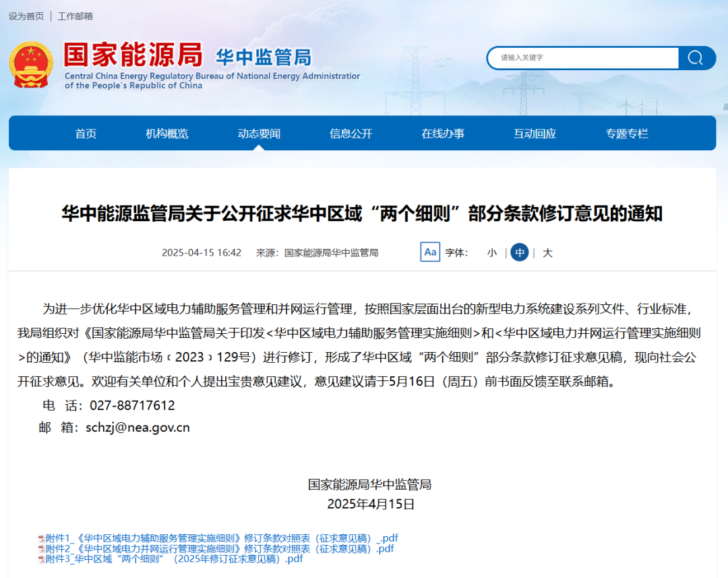Image resolution: width=728 pixels, height=578 pixels.
Task: Click the 字体: label
Action: coord(456,253)
